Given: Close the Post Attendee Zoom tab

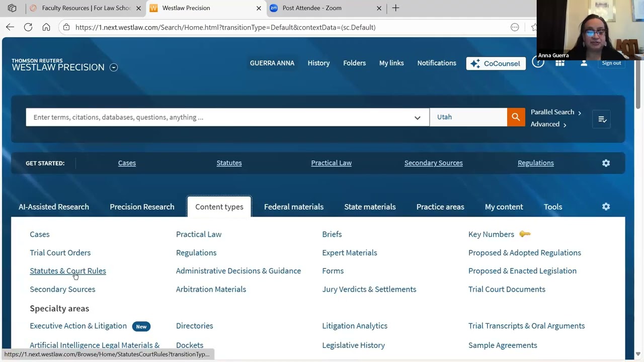Looking at the screenshot, I should pyautogui.click(x=379, y=8).
